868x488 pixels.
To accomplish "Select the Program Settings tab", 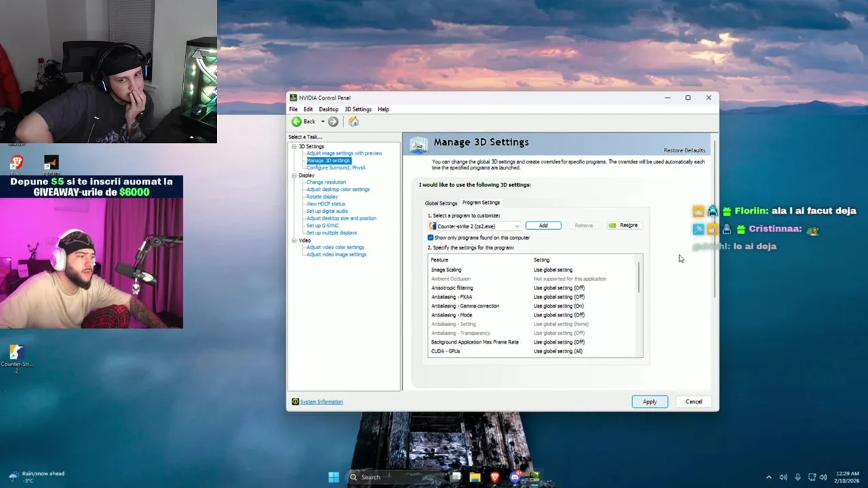I will point(481,203).
